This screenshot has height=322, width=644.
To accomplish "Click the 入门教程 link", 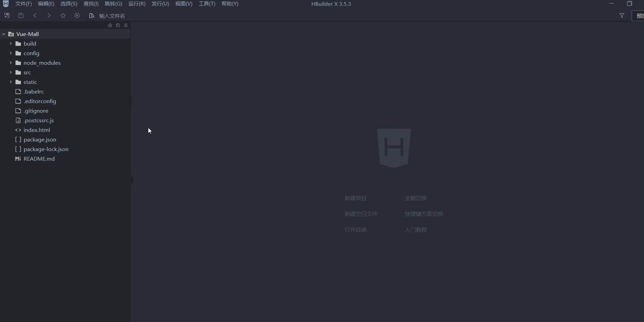I will (x=416, y=230).
